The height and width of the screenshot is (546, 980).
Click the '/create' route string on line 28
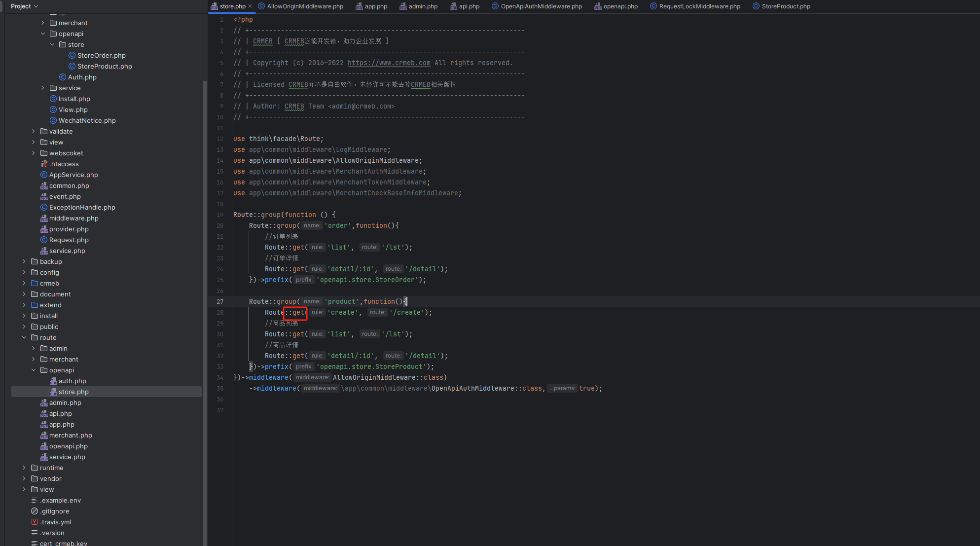(x=407, y=313)
